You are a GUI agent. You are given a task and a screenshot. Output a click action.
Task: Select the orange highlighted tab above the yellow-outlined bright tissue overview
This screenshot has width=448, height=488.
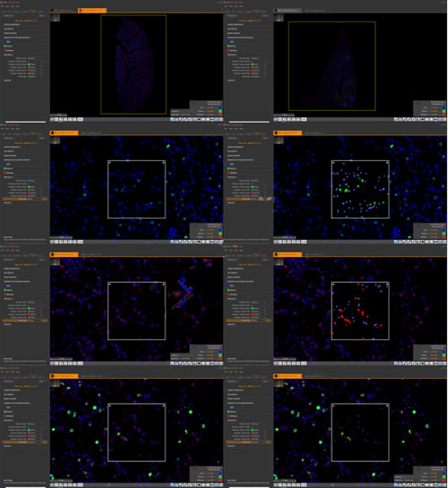[x=92, y=11]
